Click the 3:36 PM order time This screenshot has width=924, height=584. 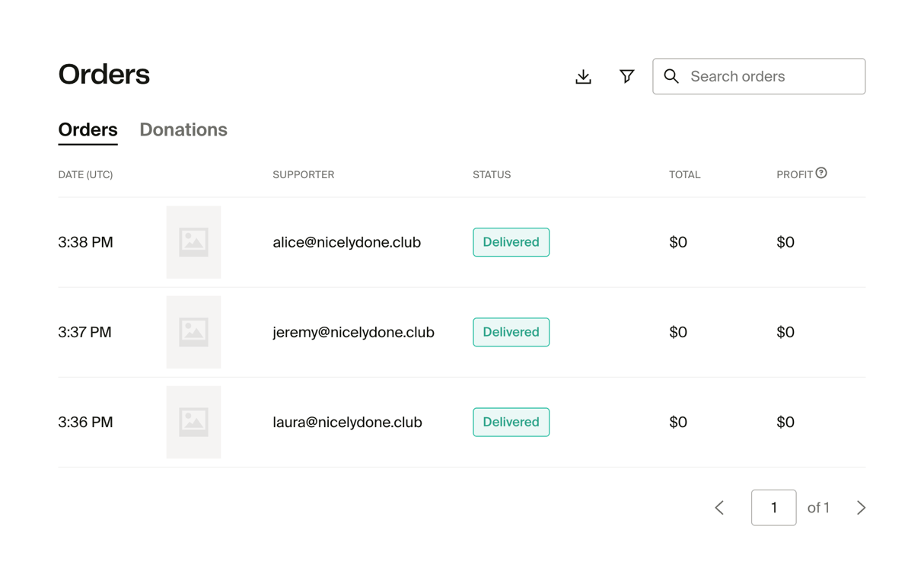pyautogui.click(x=85, y=422)
